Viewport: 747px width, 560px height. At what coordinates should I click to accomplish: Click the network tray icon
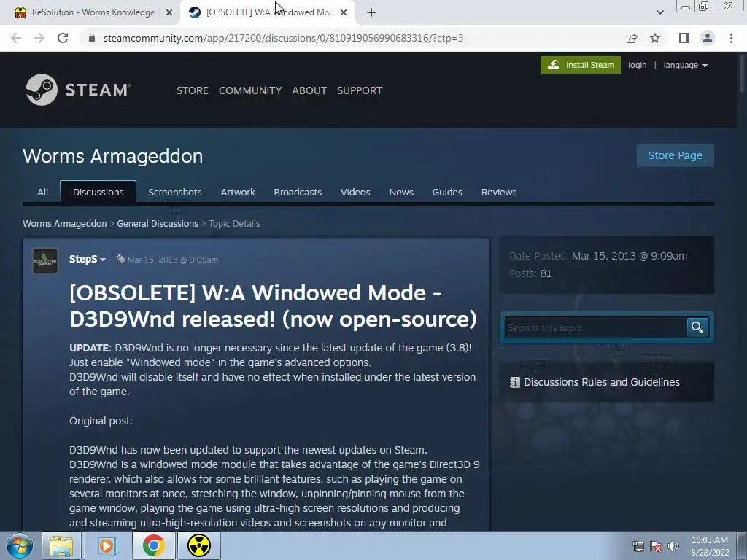(x=638, y=546)
